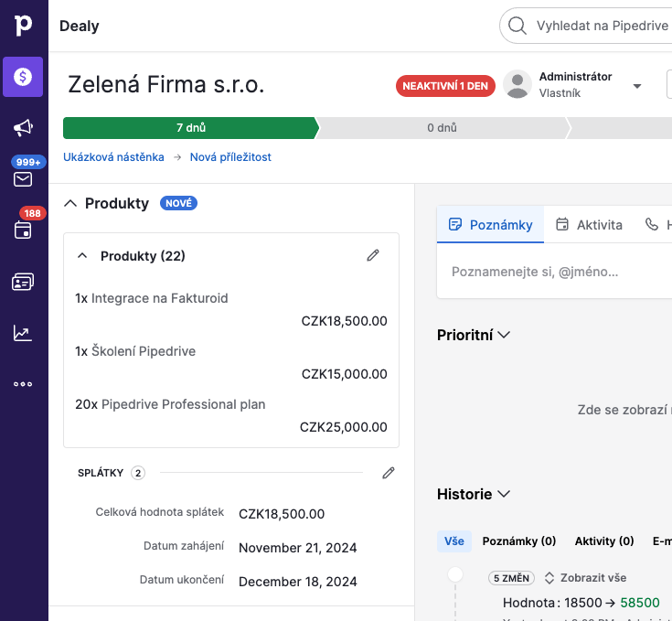Open Contacts card icon in sidebar
Image resolution: width=672 pixels, height=621 pixels.
point(24,282)
